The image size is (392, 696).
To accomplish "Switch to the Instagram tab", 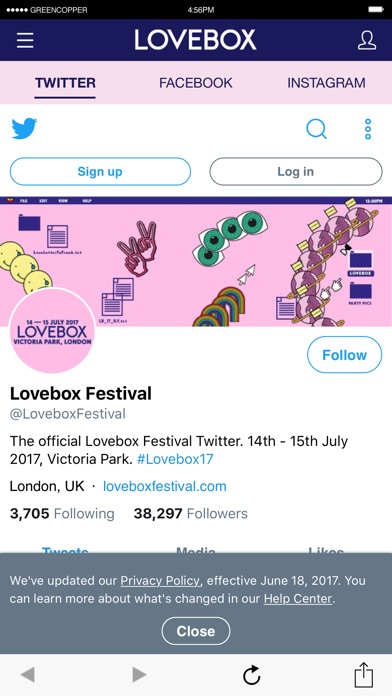I will (x=326, y=83).
